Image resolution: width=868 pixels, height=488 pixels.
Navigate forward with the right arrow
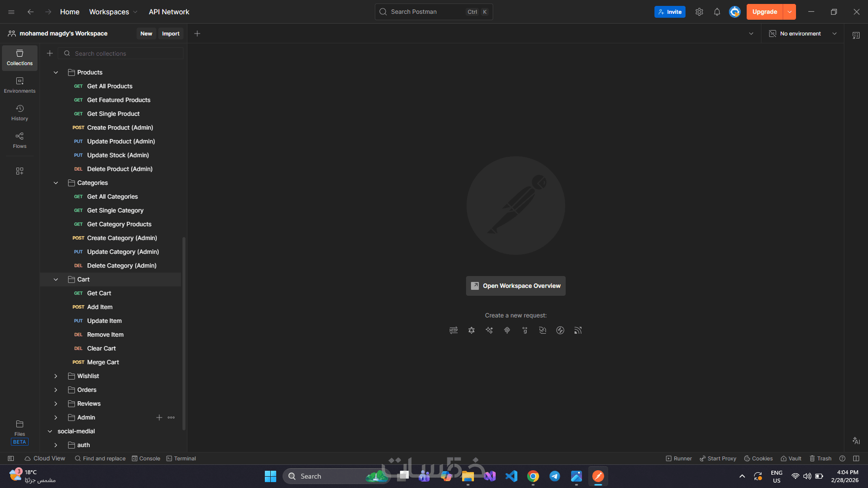point(48,12)
